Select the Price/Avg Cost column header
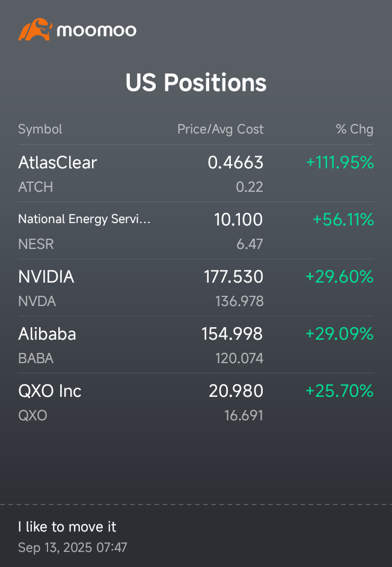The width and height of the screenshot is (392, 567). point(220,129)
